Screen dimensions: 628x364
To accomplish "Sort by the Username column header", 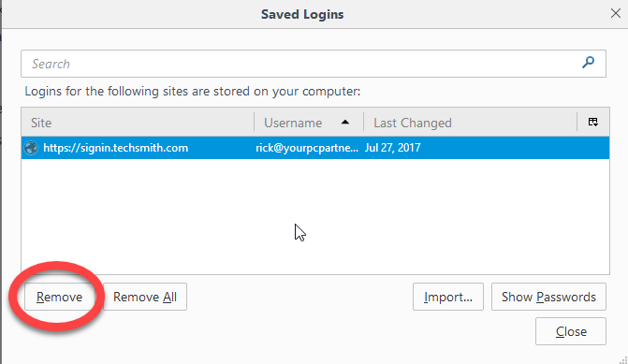I will click(x=309, y=123).
